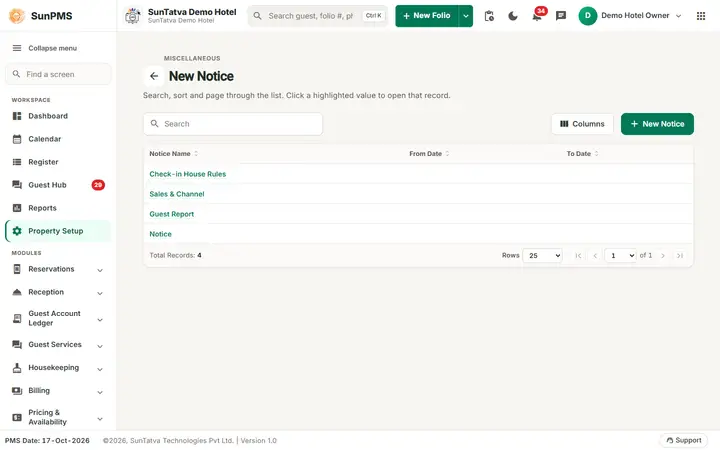The height and width of the screenshot is (450, 720).
Task: Click the Support button
Action: 684,440
